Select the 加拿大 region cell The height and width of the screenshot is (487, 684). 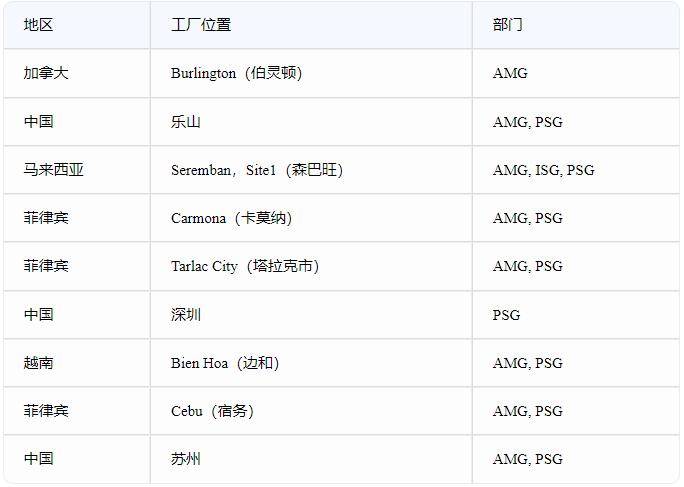[x=46, y=73]
